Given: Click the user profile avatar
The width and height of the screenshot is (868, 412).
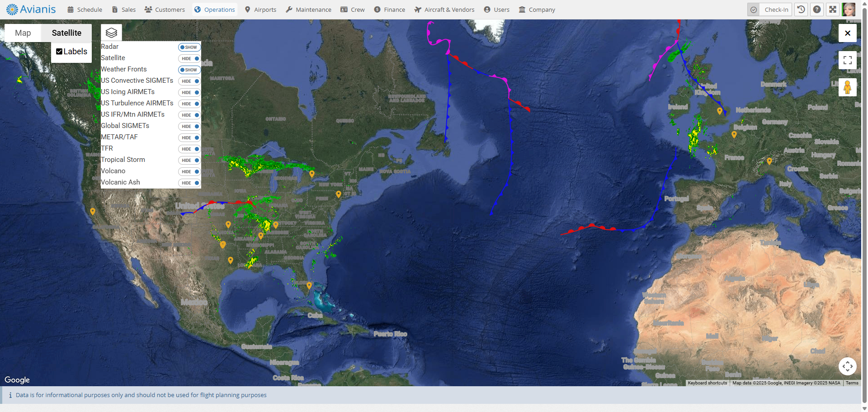Looking at the screenshot, I should [849, 9].
